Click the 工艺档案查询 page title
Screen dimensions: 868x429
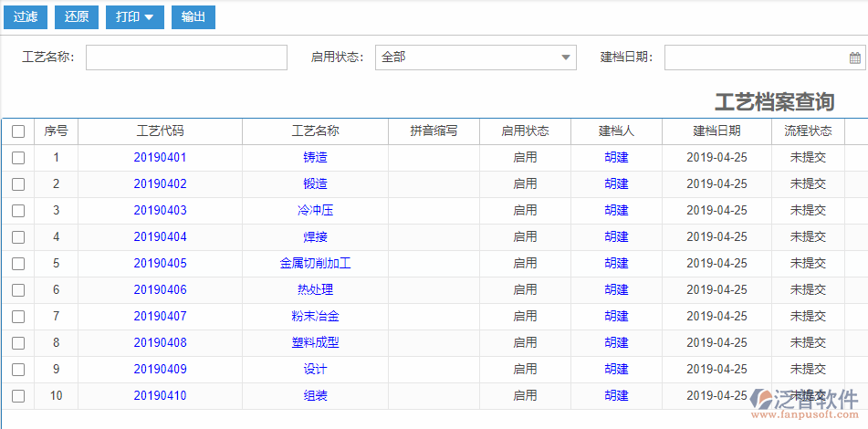point(775,102)
